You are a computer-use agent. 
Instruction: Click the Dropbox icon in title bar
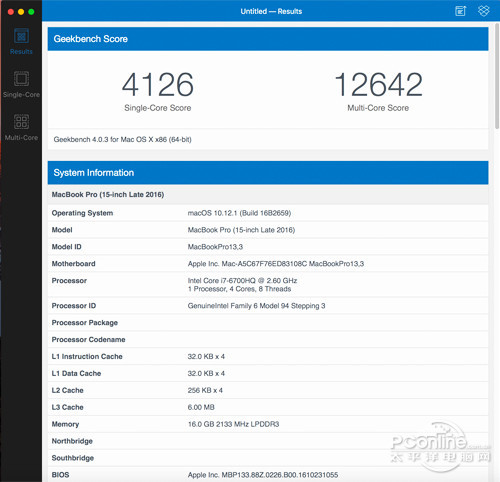[x=483, y=11]
